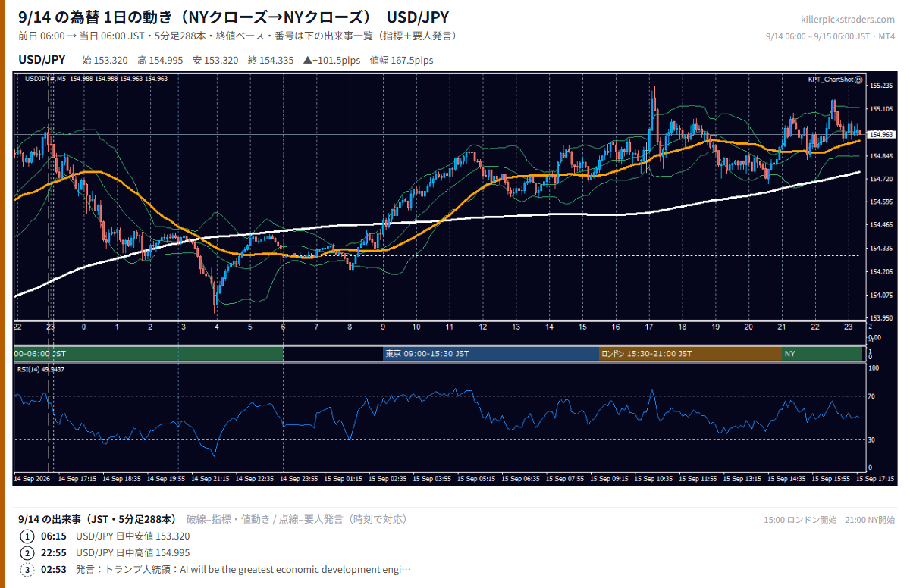Click the 155.235 price axis label
Screen dimensions: 910x588
880,86
